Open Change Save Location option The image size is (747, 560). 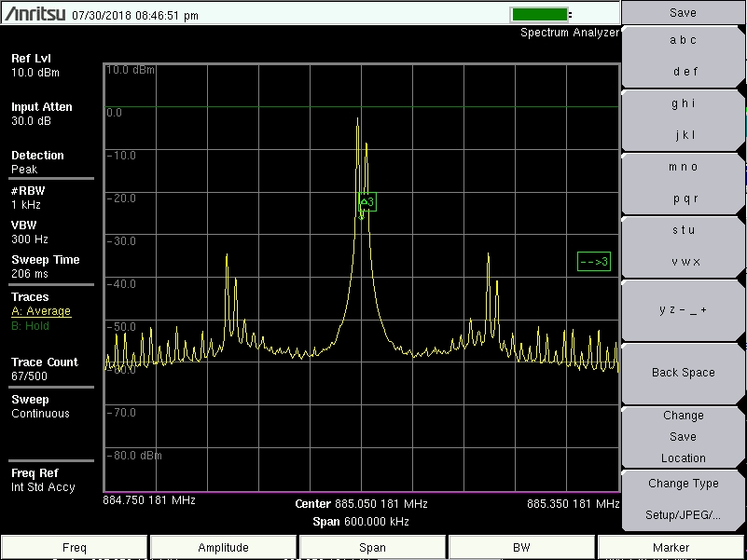[682, 436]
